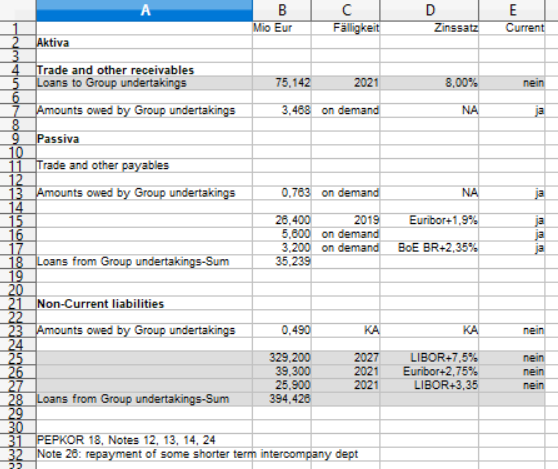Click the 'Mio Eur' header cell
This screenshot has height=469, width=558.
282,28
